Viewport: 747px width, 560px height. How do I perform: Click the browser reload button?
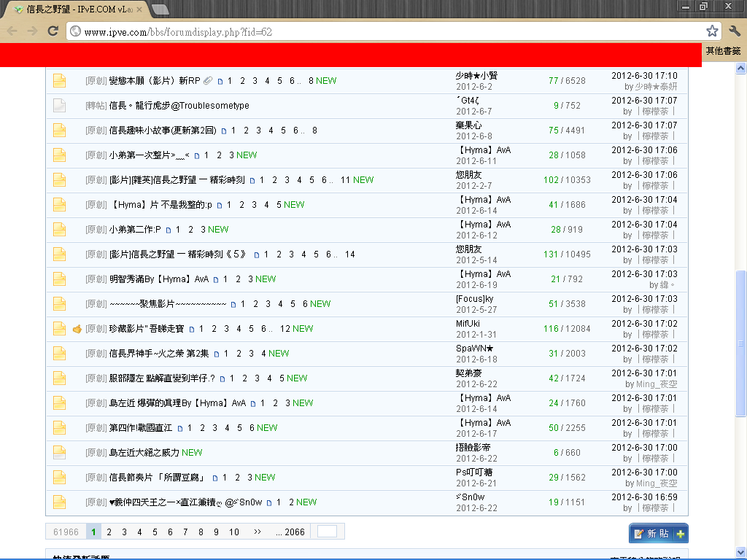(x=53, y=31)
